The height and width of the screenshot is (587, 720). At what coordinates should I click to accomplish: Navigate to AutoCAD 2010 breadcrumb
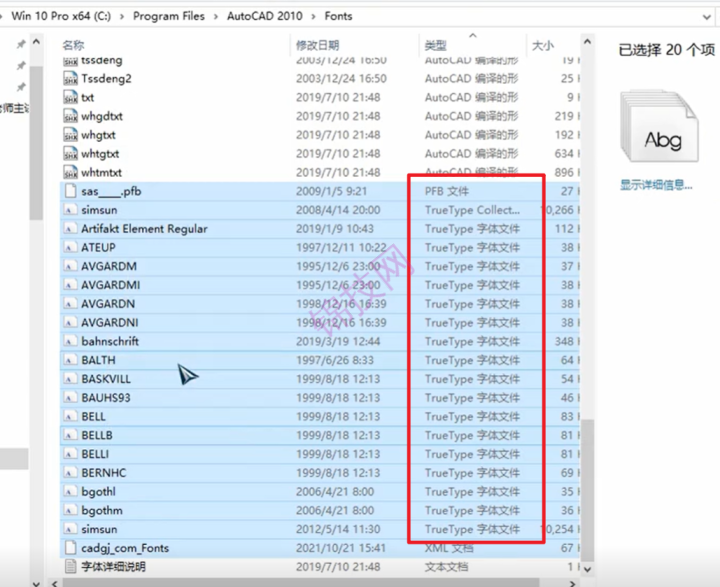264,16
